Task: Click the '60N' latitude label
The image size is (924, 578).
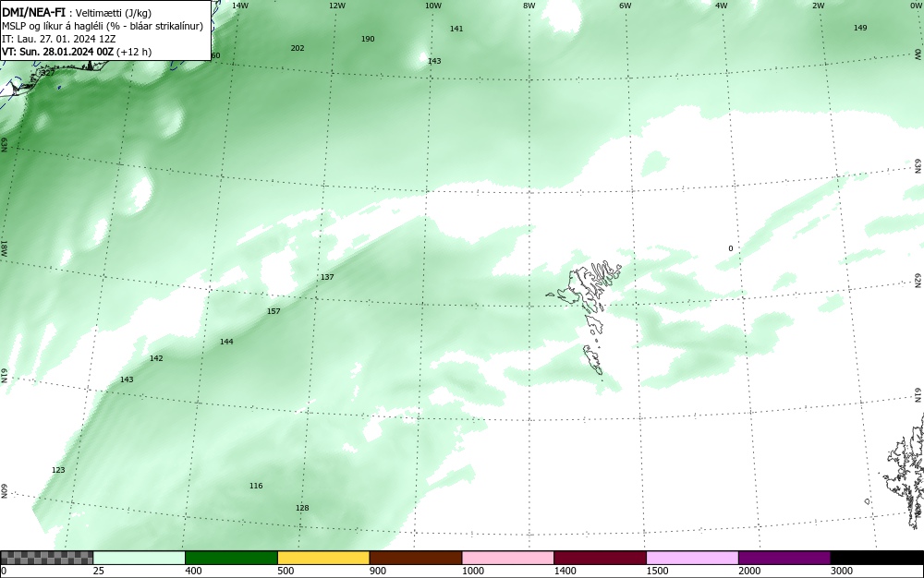Action: tap(4, 491)
